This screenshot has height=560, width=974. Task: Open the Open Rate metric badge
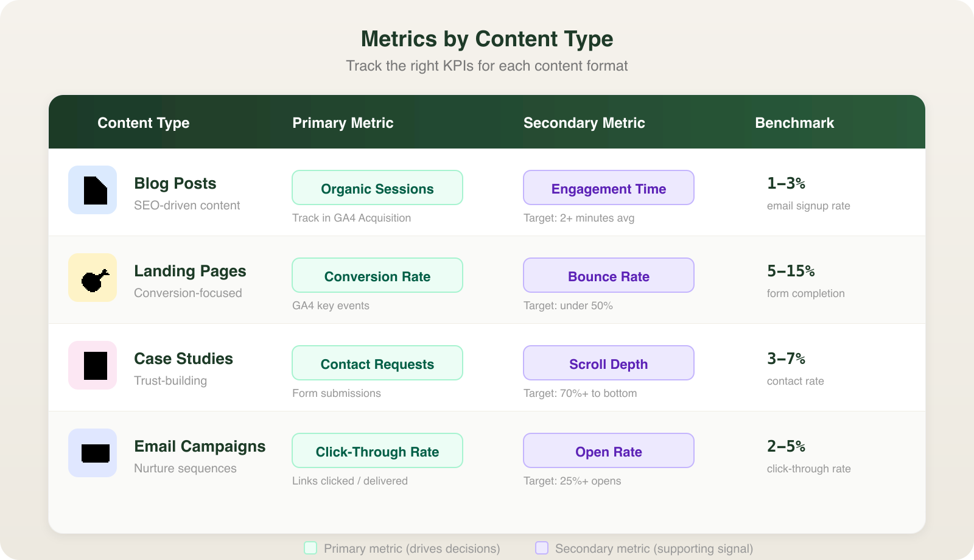tap(608, 450)
